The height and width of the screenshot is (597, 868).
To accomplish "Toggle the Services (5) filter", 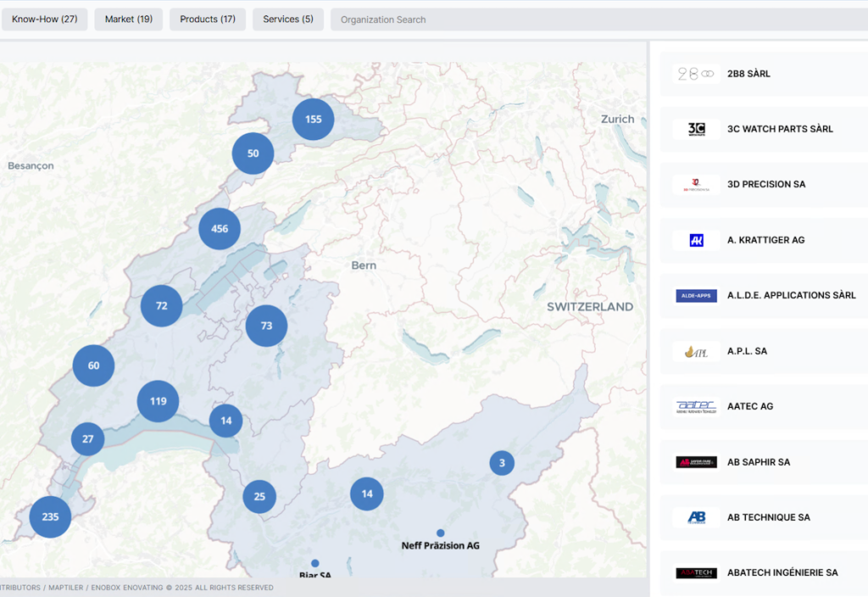I will click(287, 19).
